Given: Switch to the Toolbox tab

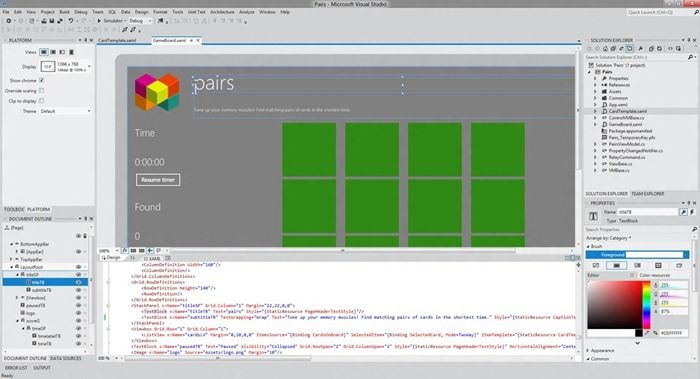Looking at the screenshot, I should tap(14, 209).
